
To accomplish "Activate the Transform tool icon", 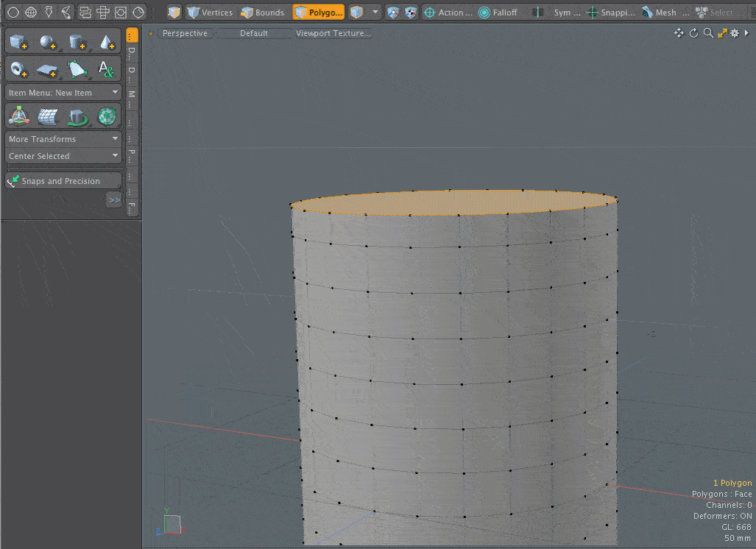I will (18, 116).
